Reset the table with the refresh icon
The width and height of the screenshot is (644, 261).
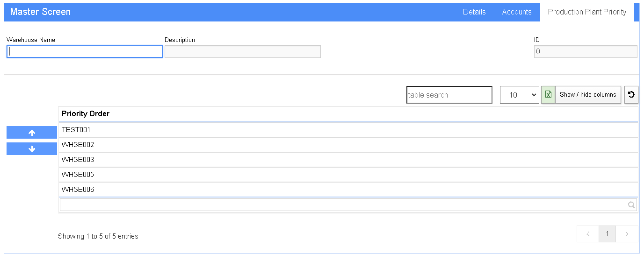pos(631,95)
